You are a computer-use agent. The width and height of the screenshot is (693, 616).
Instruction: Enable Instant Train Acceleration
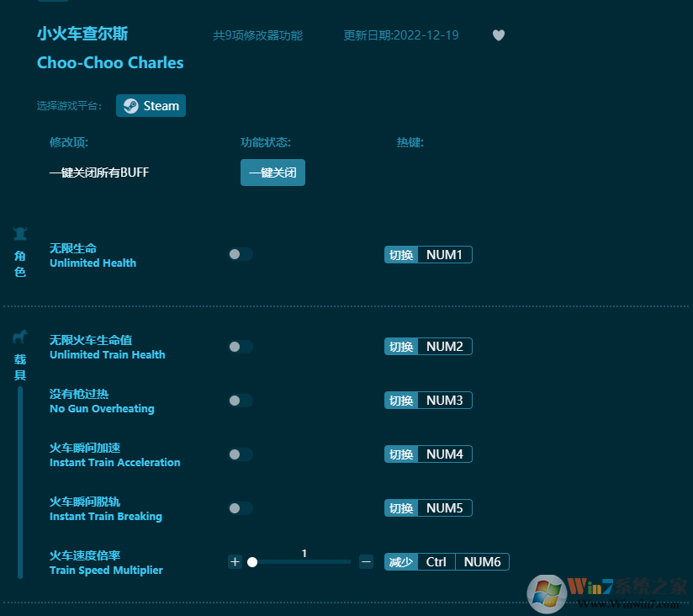point(240,454)
